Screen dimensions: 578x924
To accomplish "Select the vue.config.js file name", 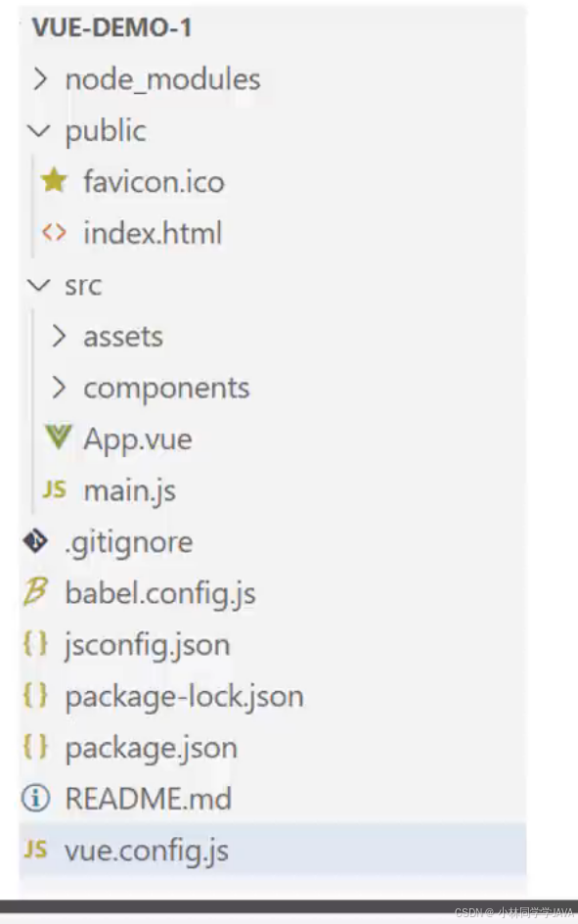I will click(x=147, y=852).
